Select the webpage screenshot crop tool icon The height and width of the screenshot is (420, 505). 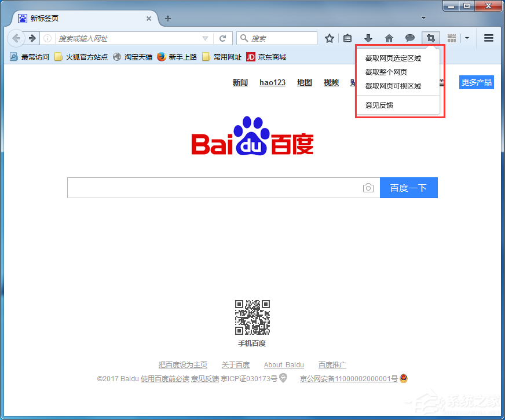click(x=430, y=38)
